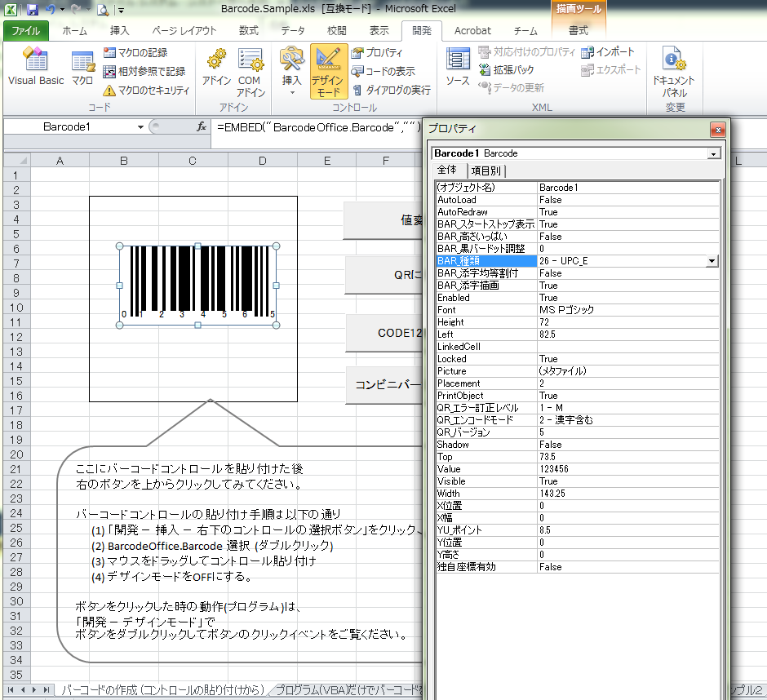The image size is (767, 700).
Task: Switch to the Acrobat tab
Action: (472, 31)
